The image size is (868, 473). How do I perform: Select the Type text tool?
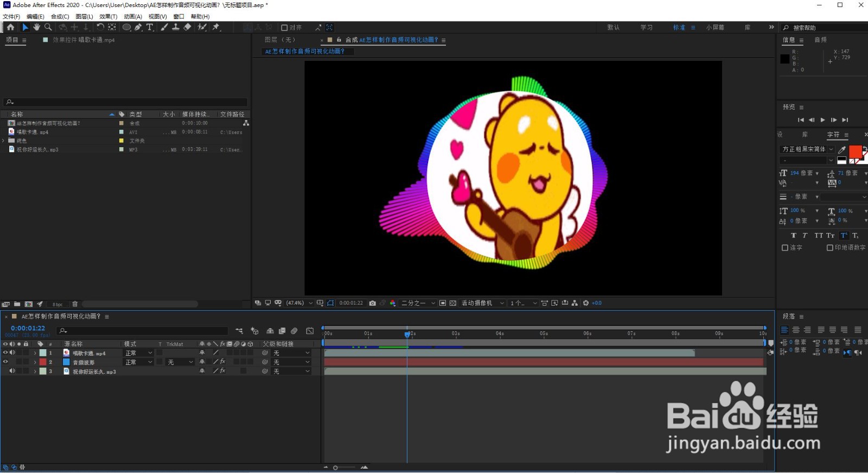coord(150,27)
